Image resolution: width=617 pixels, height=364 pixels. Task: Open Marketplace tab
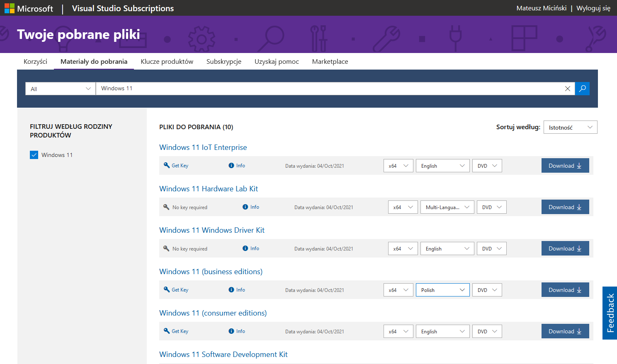[x=330, y=61]
